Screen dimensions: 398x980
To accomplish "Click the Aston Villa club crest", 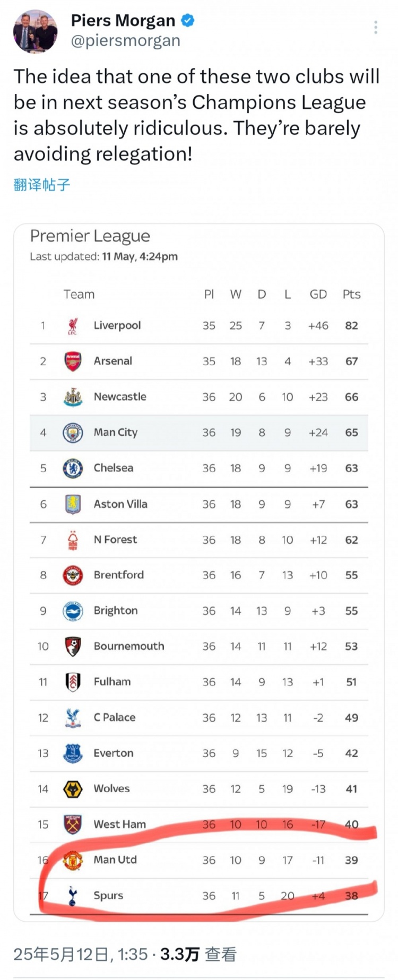I will [73, 504].
